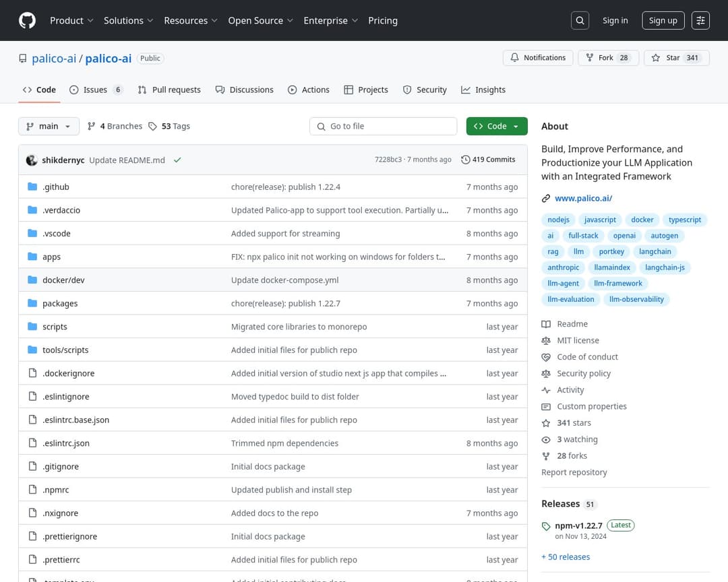Viewport: 728px width, 582px height.
Task: Click the .dockerignore file icon
Action: pos(32,373)
